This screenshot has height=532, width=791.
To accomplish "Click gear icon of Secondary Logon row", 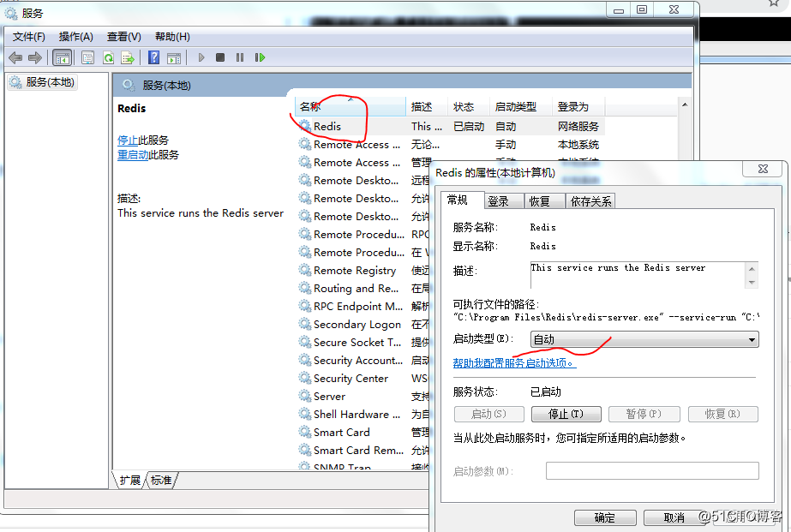I will click(x=305, y=324).
